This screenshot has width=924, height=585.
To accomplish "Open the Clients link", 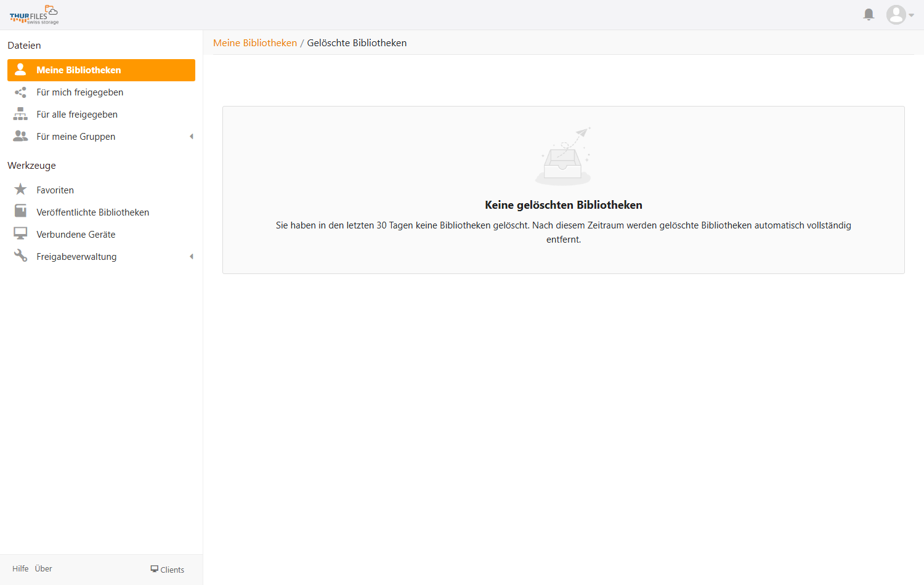I will tap(168, 570).
